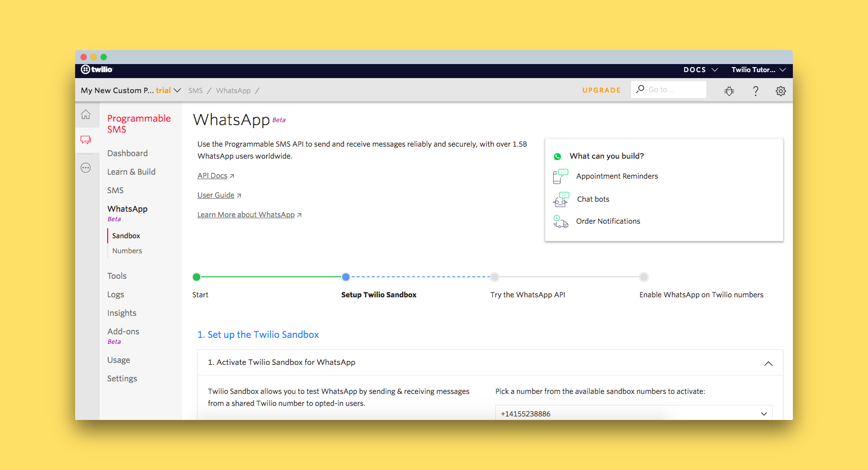Open Settings in the sidebar
Screen dimensions: 868x470
[x=122, y=378]
